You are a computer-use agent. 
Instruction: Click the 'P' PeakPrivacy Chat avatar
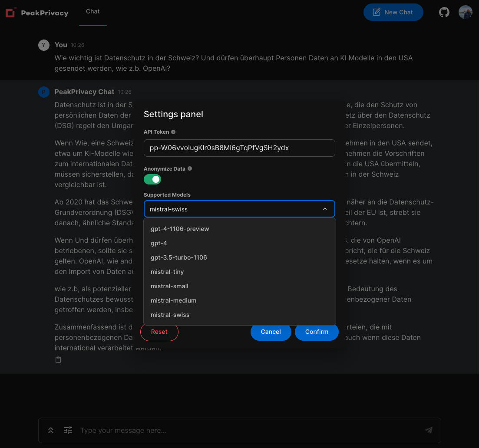tap(44, 92)
